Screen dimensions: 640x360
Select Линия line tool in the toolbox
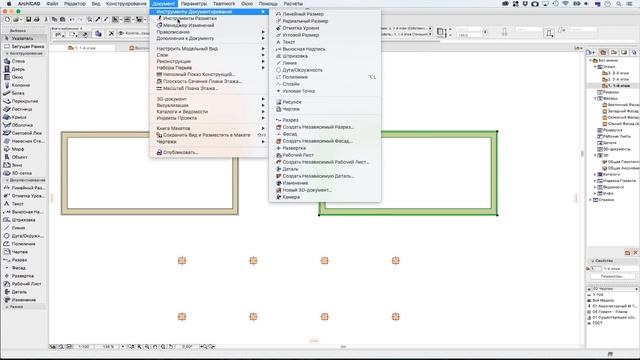click(x=24, y=228)
